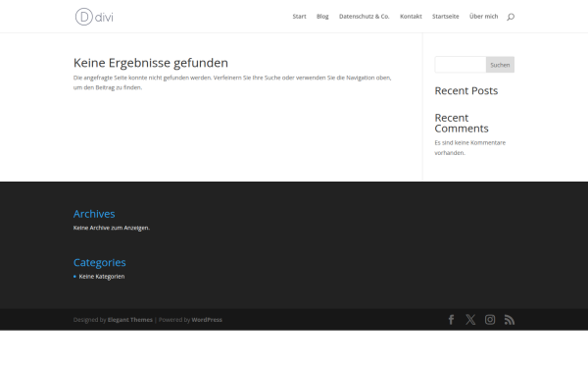Open the X (Twitter) footer icon
The image size is (588, 368).
(x=470, y=320)
